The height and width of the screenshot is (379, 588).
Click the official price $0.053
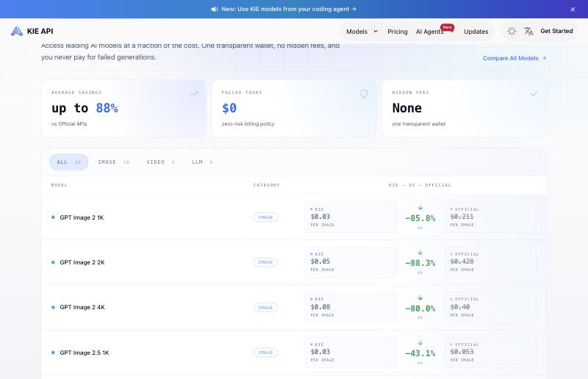(x=462, y=352)
